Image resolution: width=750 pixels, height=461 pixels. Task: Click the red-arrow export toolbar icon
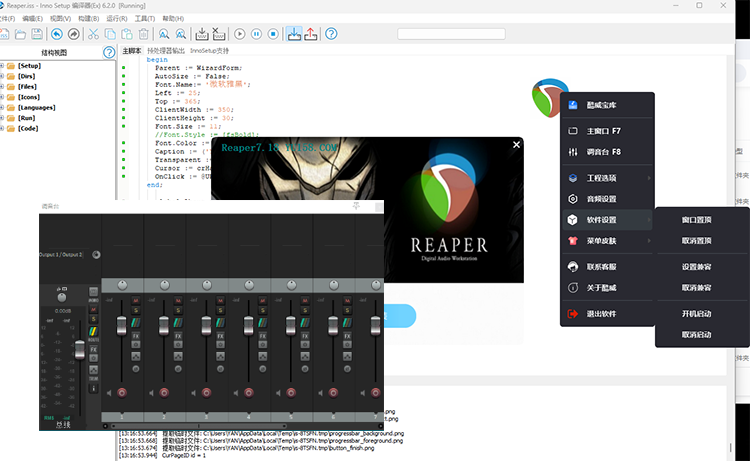(310, 34)
